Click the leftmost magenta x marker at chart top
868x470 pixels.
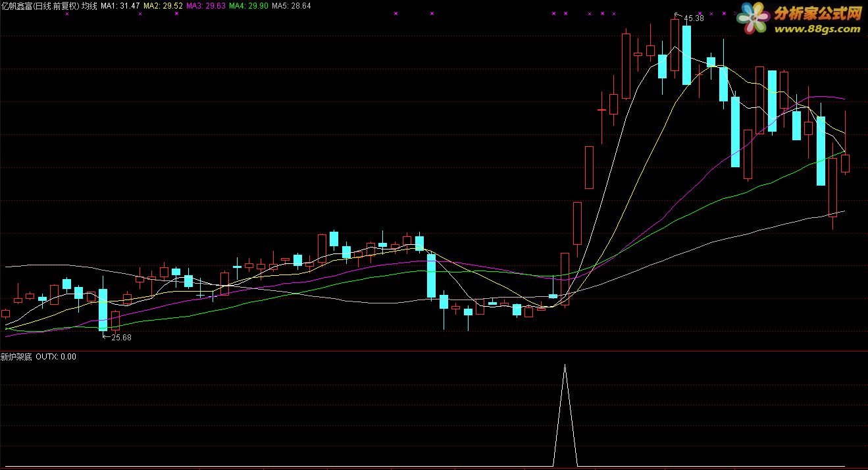click(x=68, y=13)
